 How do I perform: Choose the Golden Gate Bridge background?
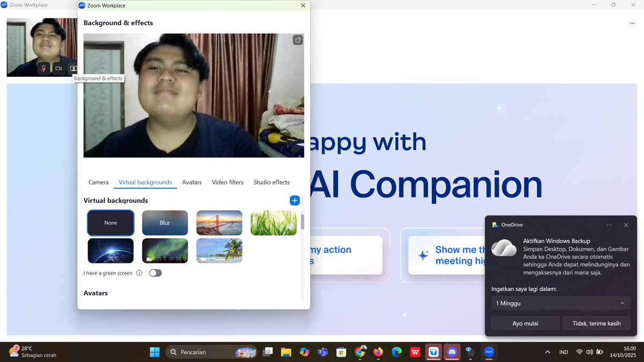point(219,223)
